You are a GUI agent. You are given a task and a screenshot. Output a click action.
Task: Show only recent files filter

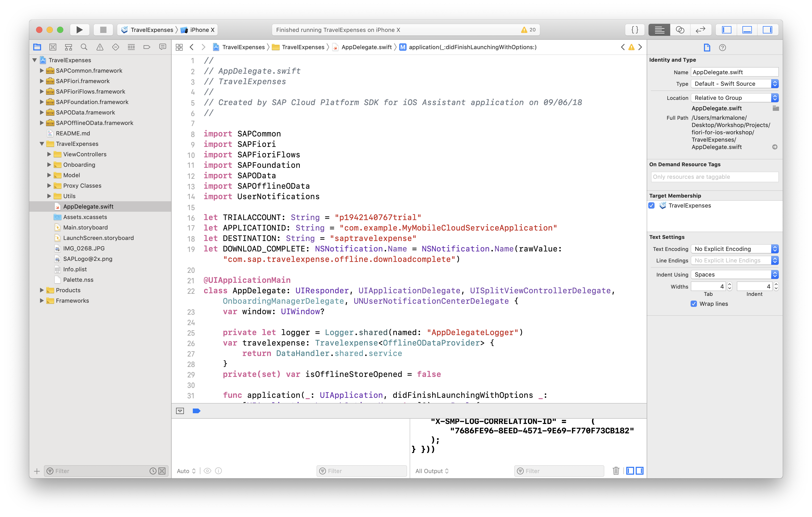coord(153,471)
